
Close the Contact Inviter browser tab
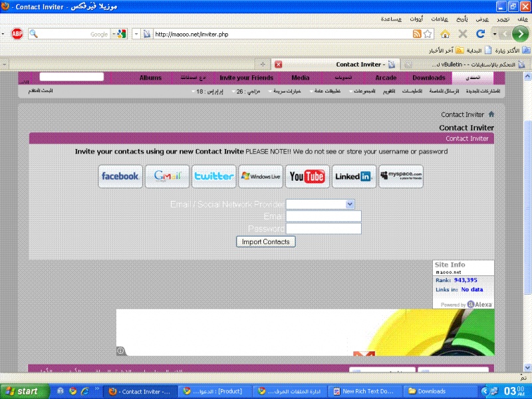(x=279, y=65)
